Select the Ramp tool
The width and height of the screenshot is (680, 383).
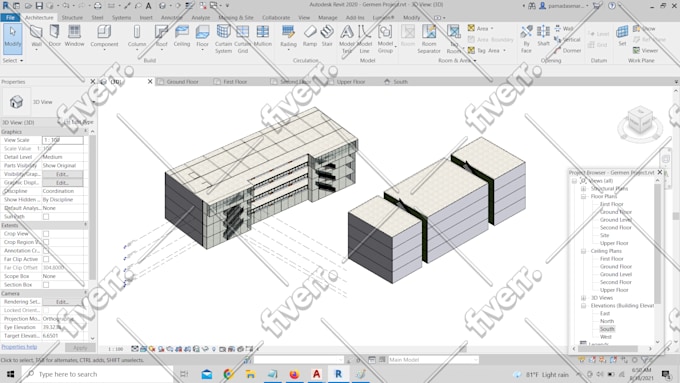[310, 36]
